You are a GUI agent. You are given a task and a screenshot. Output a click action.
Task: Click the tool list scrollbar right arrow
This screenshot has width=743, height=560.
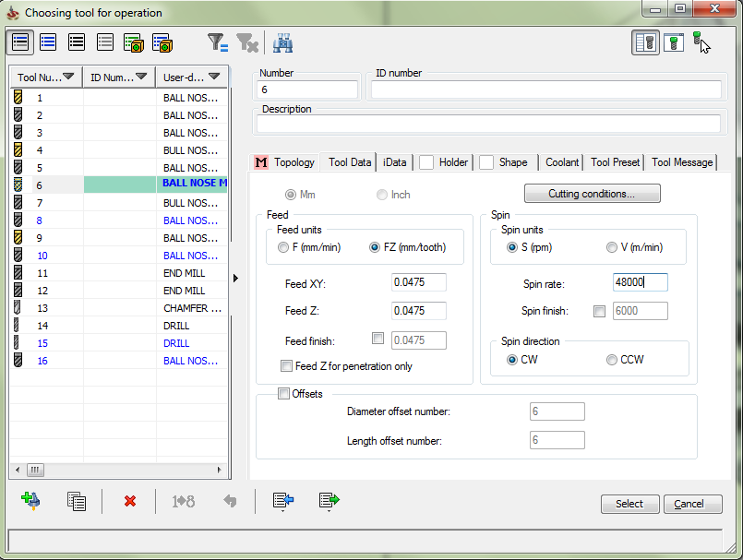219,470
